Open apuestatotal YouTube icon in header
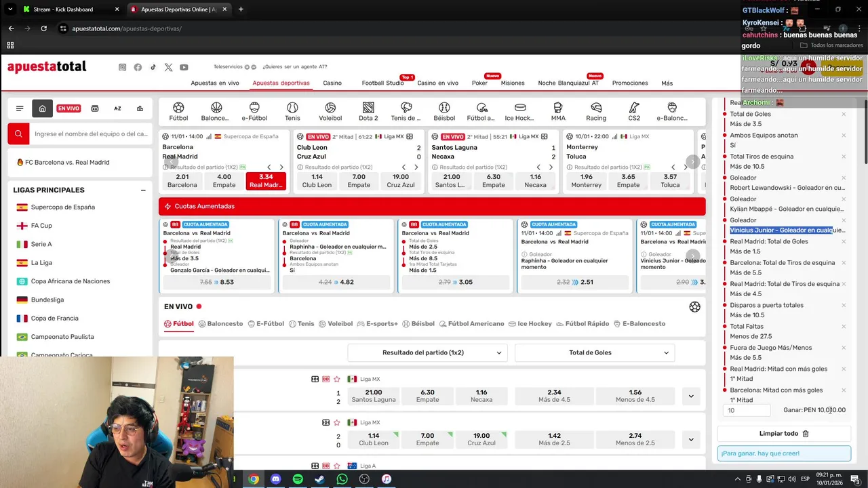This screenshot has height=488, width=868. [184, 67]
